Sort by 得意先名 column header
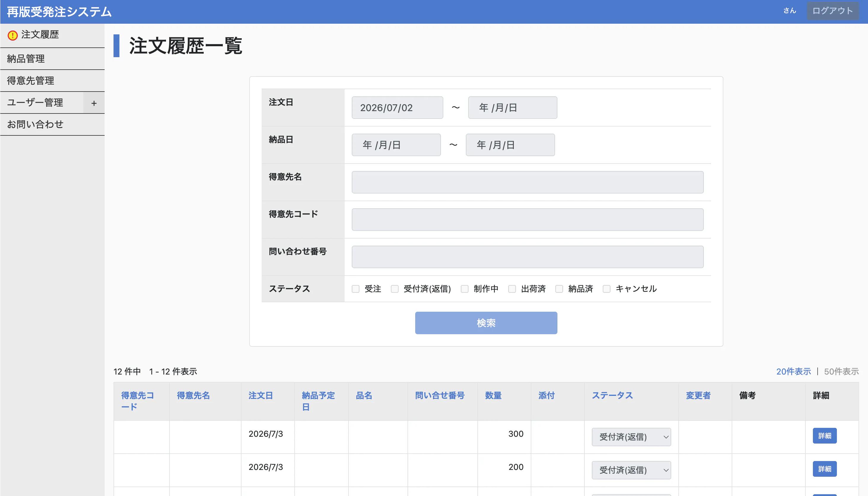868x496 pixels. point(193,396)
